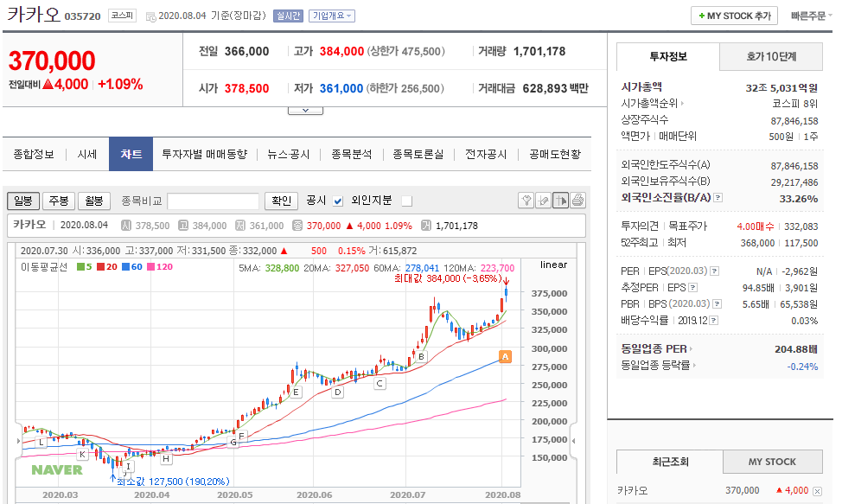The image size is (842, 504).
Task: Expand 동일업종 PER arrow link
Action: pos(691,349)
